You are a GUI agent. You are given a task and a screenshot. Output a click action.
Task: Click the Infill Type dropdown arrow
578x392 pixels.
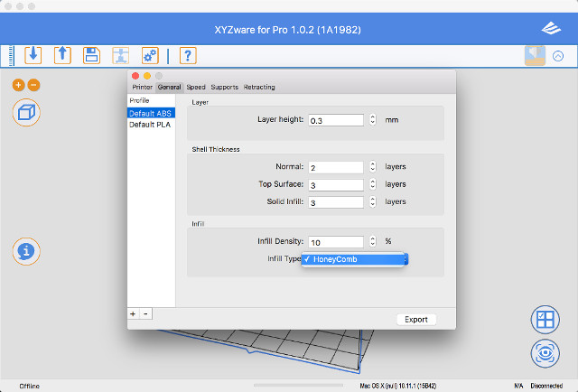[406, 259]
